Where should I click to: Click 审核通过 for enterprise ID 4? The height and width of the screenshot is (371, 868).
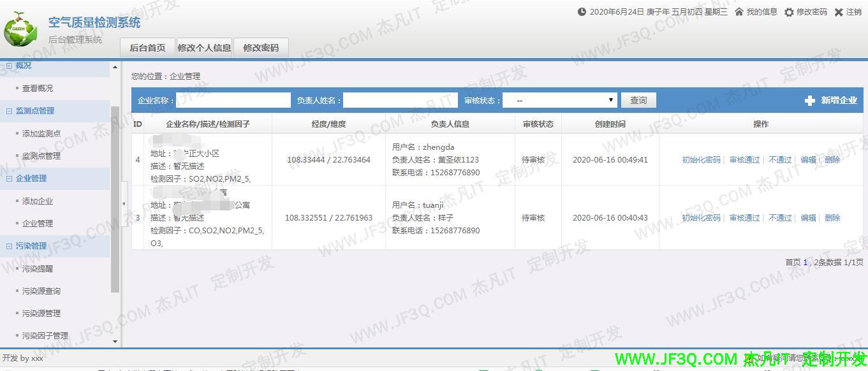(744, 160)
